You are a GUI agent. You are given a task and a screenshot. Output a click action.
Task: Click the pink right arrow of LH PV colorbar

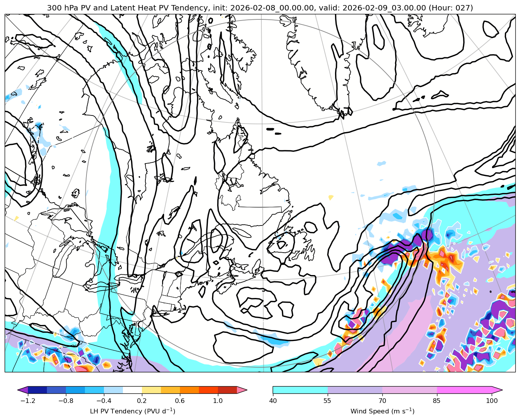(x=242, y=390)
